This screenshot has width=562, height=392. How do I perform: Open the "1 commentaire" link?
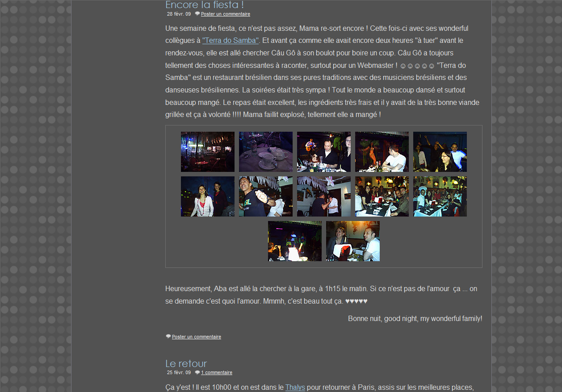click(216, 373)
